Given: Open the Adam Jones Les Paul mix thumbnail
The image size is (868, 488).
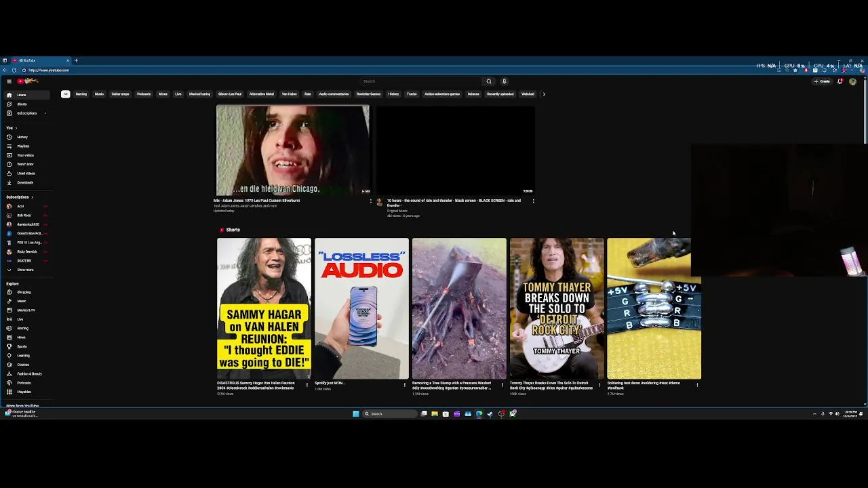Looking at the screenshot, I should [x=293, y=150].
